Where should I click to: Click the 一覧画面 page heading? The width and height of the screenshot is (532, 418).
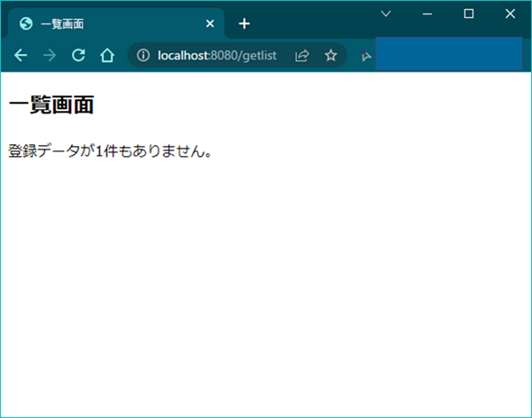51,104
